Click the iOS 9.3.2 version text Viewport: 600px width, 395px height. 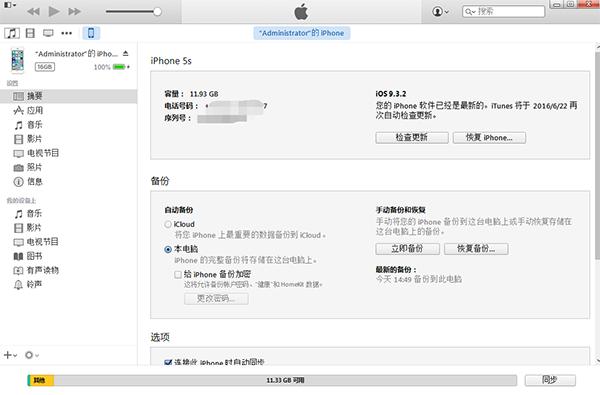point(391,94)
